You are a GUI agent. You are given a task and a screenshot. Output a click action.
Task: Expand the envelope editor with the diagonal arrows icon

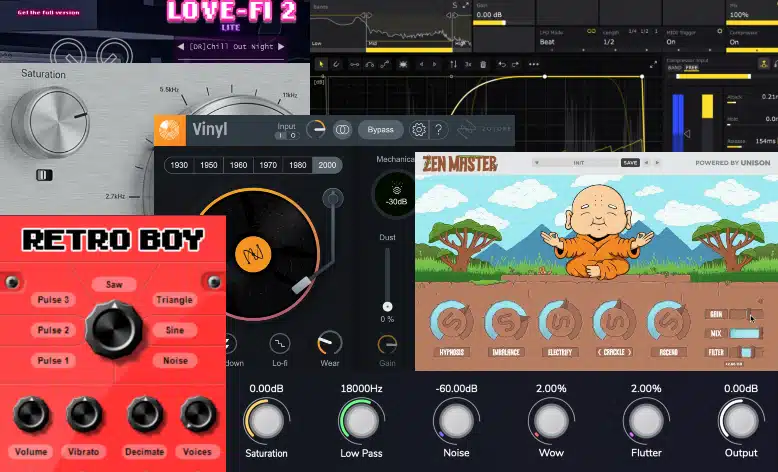653,65
